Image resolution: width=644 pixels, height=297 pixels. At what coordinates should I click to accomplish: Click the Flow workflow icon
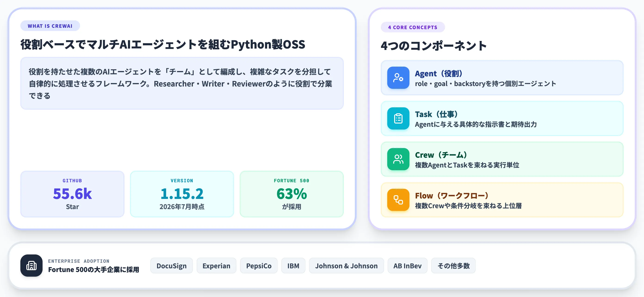point(398,200)
